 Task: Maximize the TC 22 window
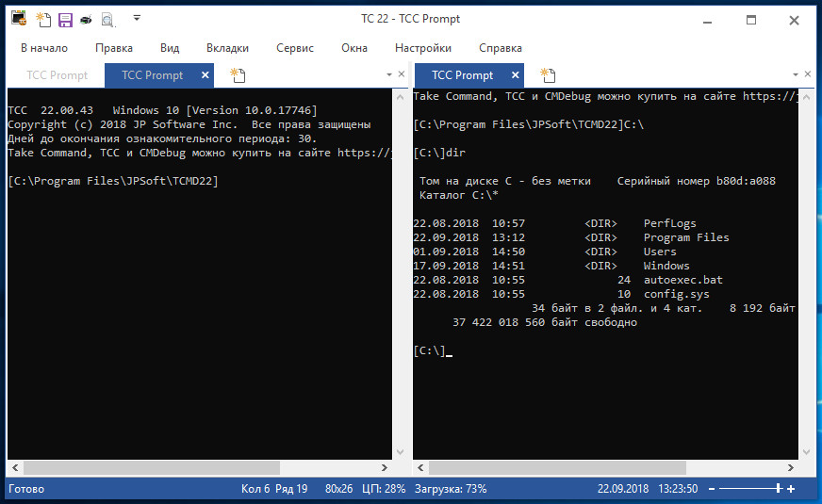(x=751, y=20)
